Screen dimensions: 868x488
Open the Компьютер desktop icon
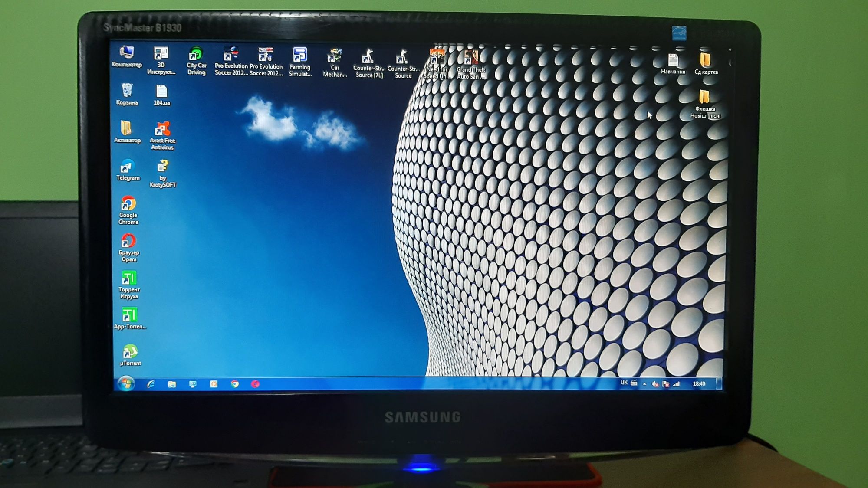point(127,56)
